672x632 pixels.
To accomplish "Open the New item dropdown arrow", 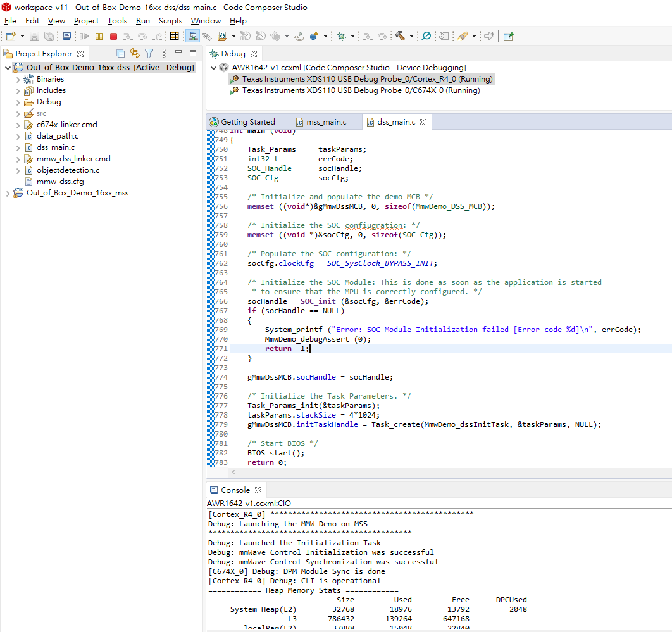I will [22, 36].
